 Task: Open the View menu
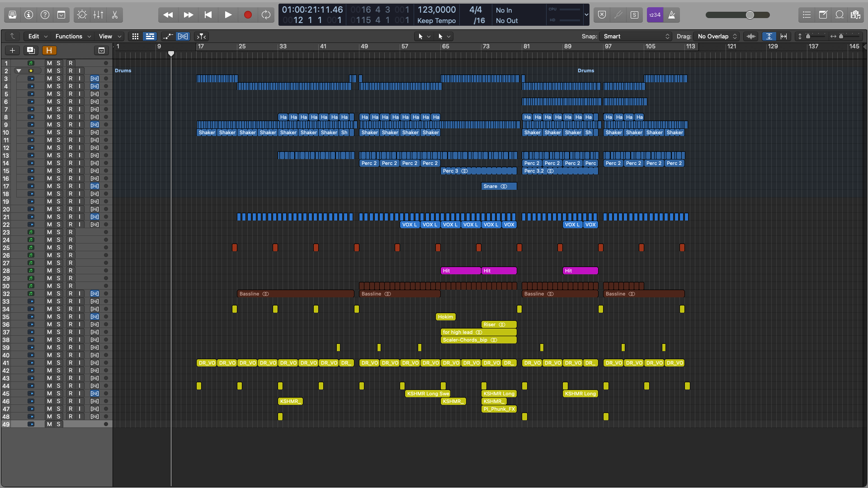click(x=110, y=36)
